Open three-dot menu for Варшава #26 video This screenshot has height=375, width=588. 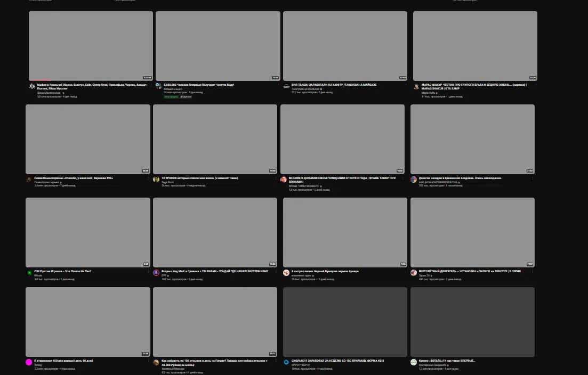pyautogui.click(x=148, y=178)
